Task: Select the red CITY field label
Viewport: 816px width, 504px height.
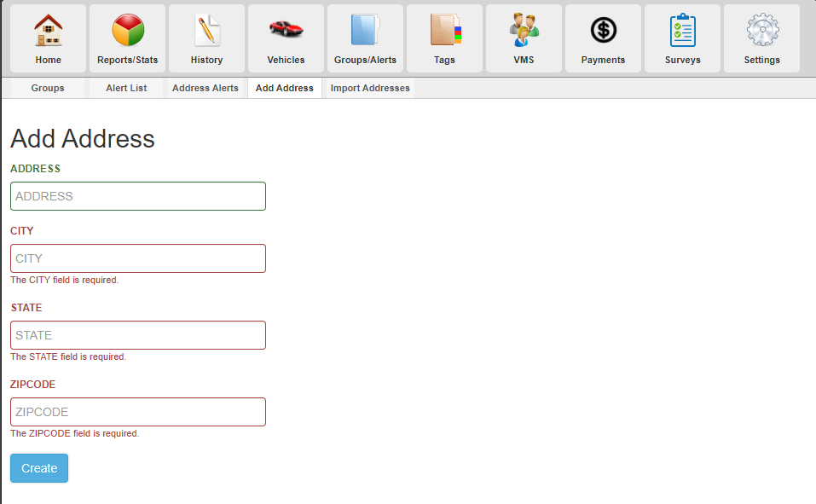Action: pyautogui.click(x=22, y=231)
